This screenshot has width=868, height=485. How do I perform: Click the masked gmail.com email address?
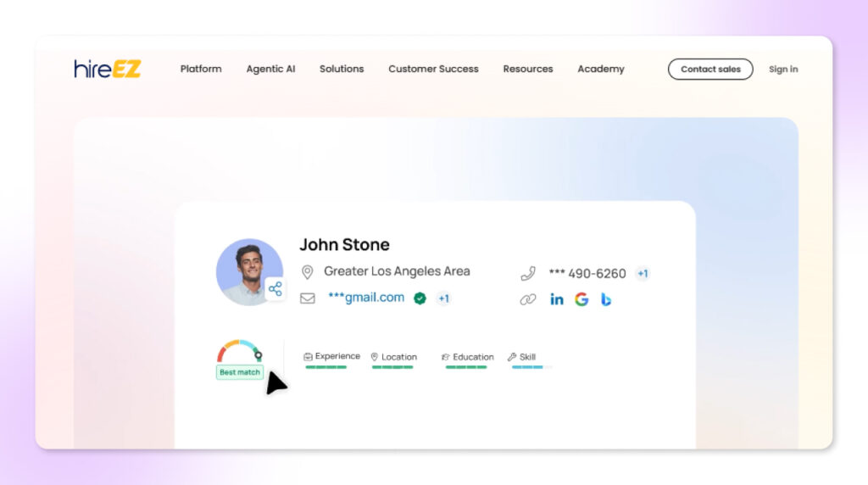(x=366, y=298)
